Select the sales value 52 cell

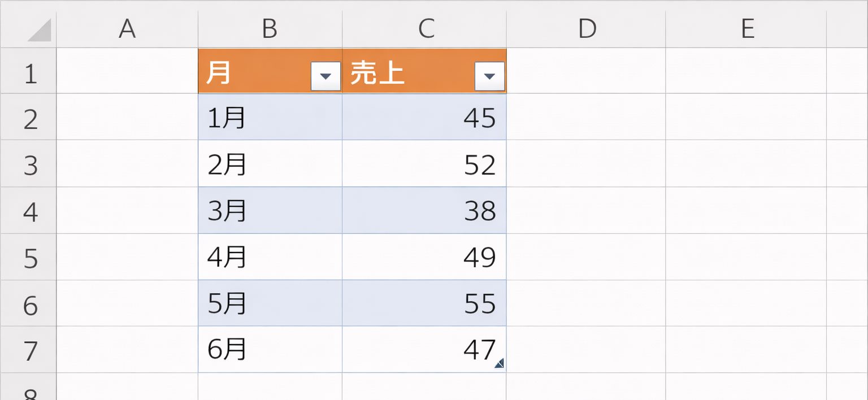point(424,164)
